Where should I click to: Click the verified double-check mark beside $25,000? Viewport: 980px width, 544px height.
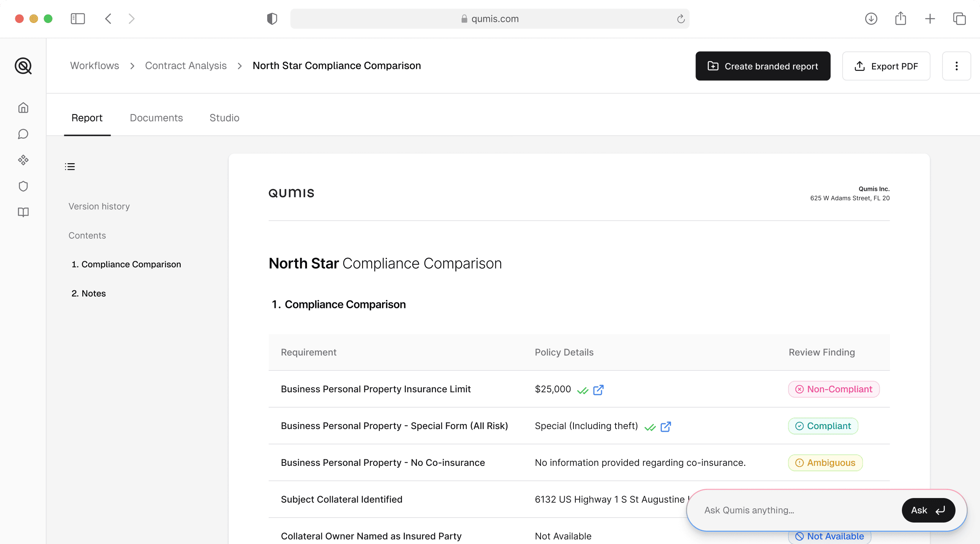(582, 390)
